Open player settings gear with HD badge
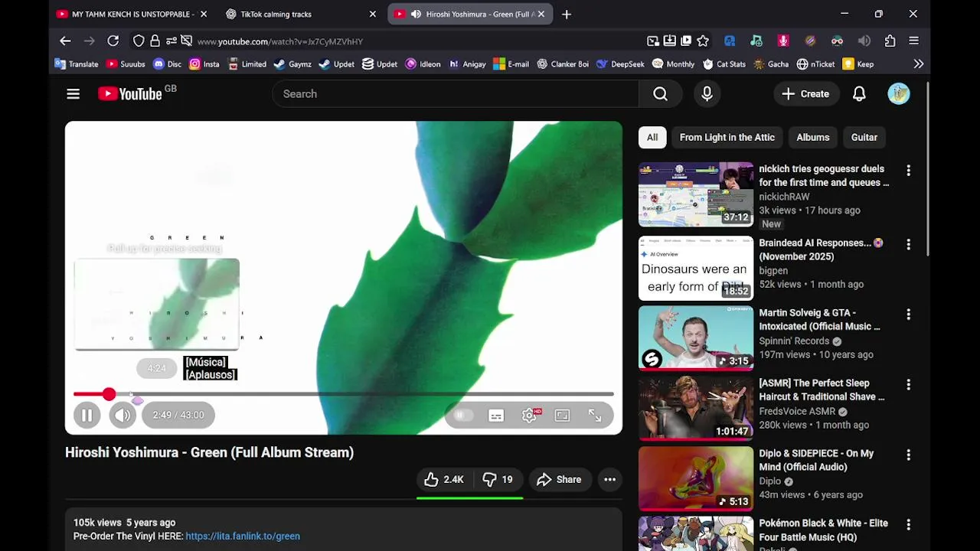The width and height of the screenshot is (980, 551). point(529,416)
